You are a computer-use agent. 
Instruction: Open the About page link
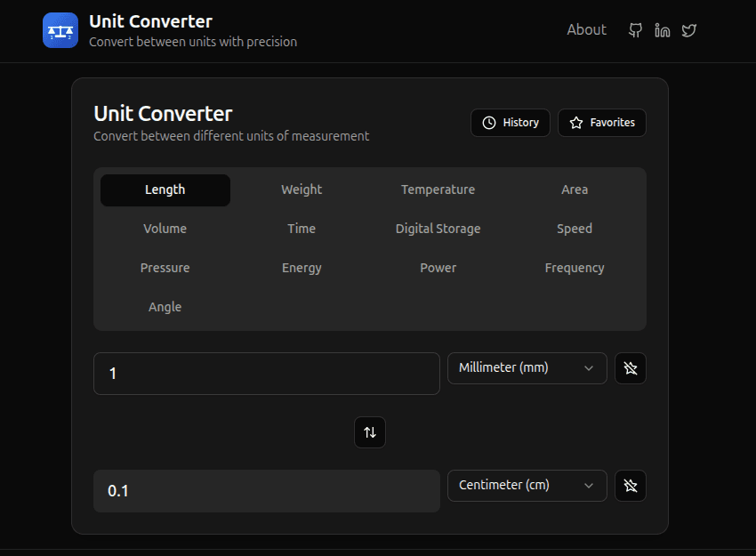586,30
